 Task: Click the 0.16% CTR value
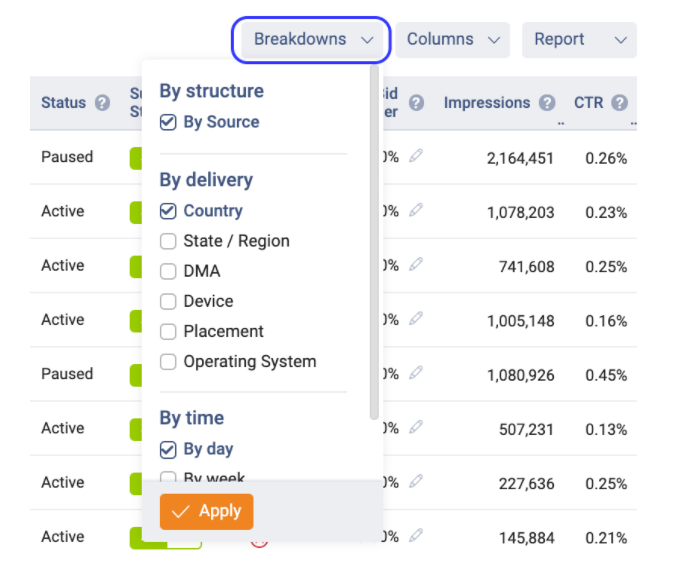(x=606, y=321)
